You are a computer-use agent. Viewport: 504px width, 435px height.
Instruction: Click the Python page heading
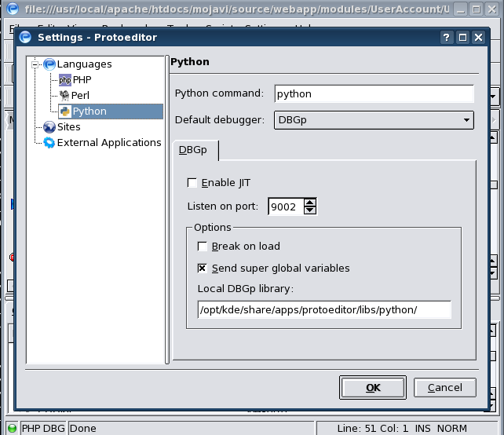coord(190,62)
